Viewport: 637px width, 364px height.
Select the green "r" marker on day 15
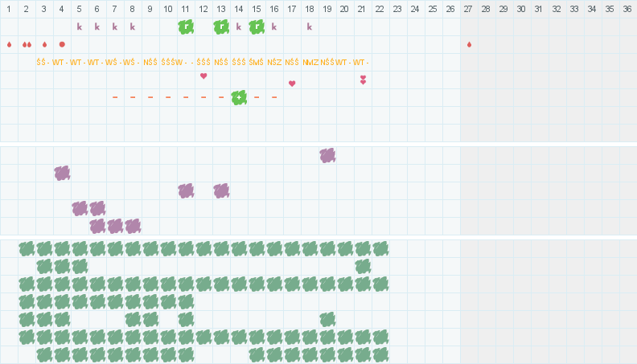(x=257, y=27)
